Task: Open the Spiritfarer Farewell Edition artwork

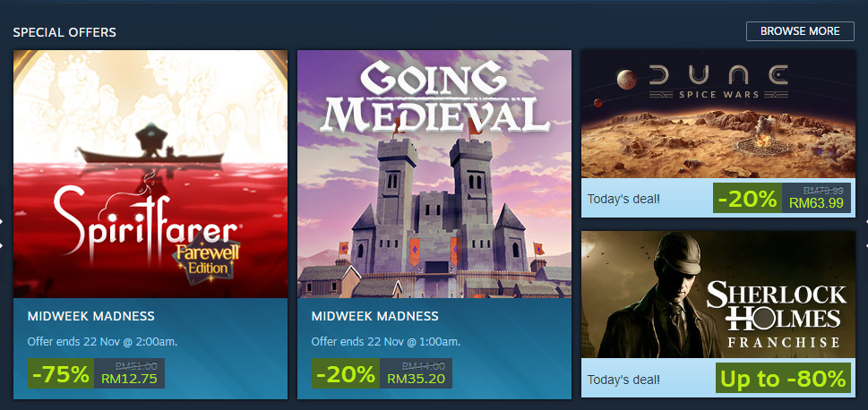Action: coord(150,174)
